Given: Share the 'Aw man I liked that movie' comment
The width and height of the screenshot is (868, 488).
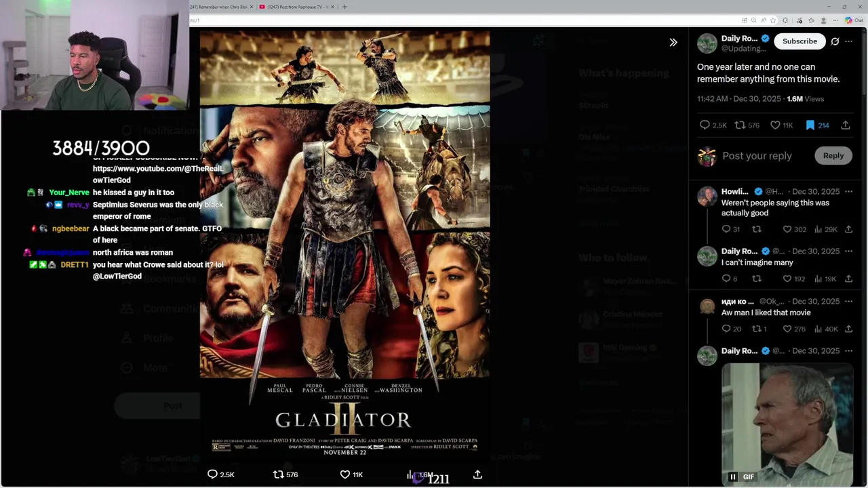Looking at the screenshot, I should tap(848, 329).
